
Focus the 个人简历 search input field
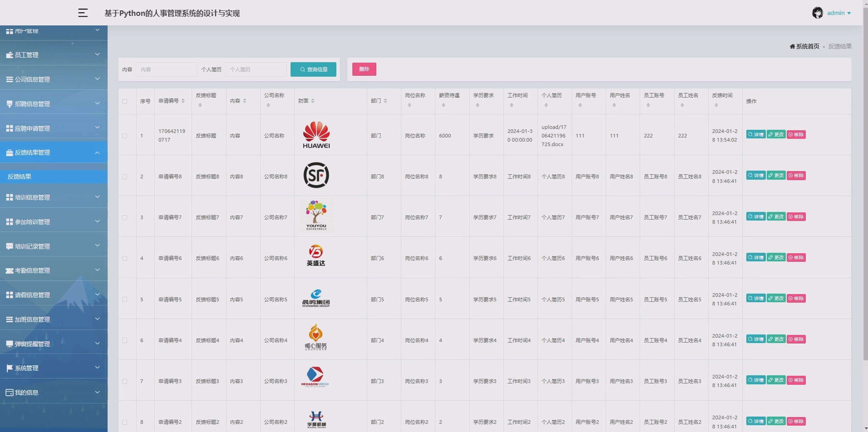(x=256, y=69)
